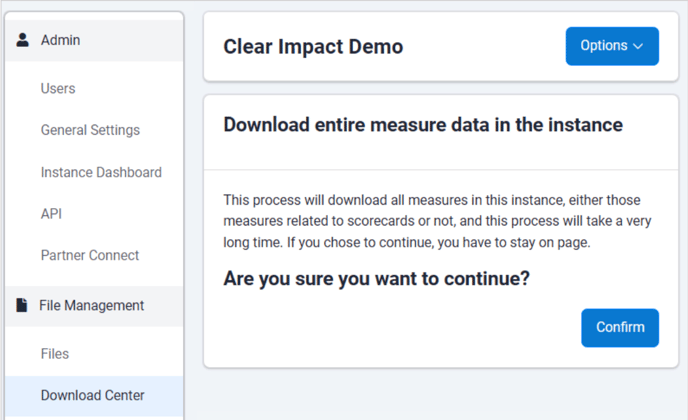Go to General Settings
Screen dimensions: 688x420
(90, 130)
